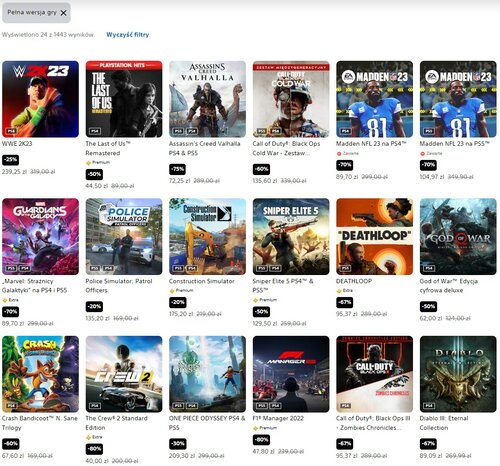500x466 pixels.
Task: Click the PS4 platform tag on WWE 2K23 cover
Action: pyautogui.click(x=12, y=131)
